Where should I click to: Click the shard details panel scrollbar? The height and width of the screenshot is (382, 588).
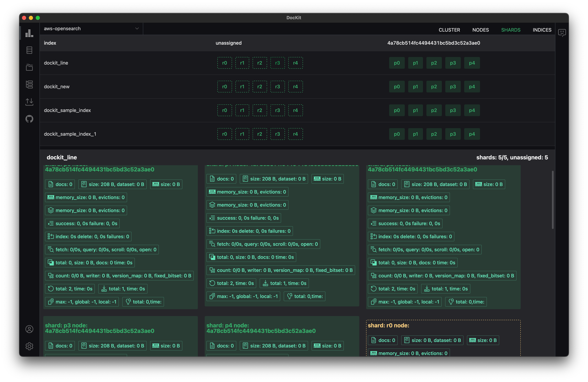click(552, 200)
